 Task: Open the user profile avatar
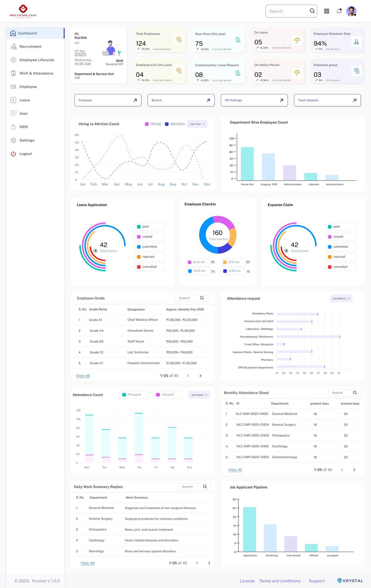click(x=351, y=11)
